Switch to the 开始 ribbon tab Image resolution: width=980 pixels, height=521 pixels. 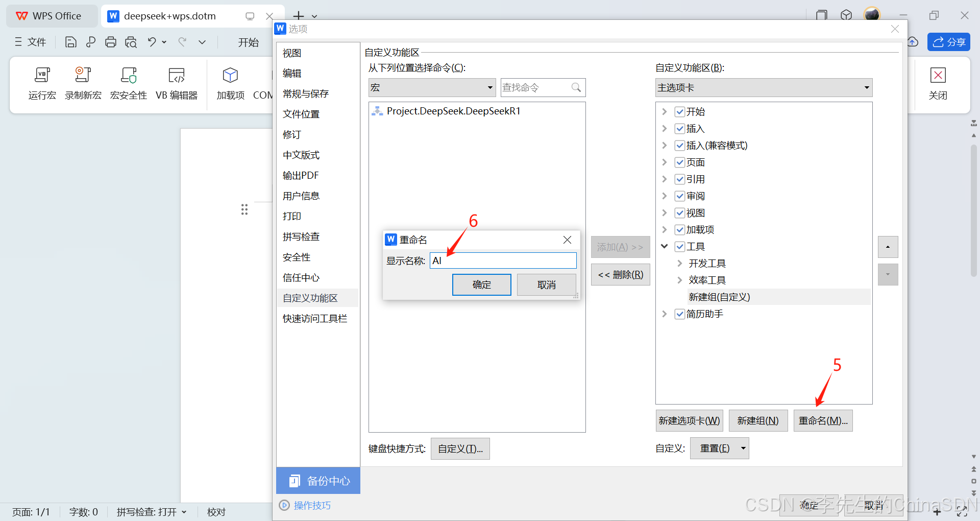coord(248,42)
